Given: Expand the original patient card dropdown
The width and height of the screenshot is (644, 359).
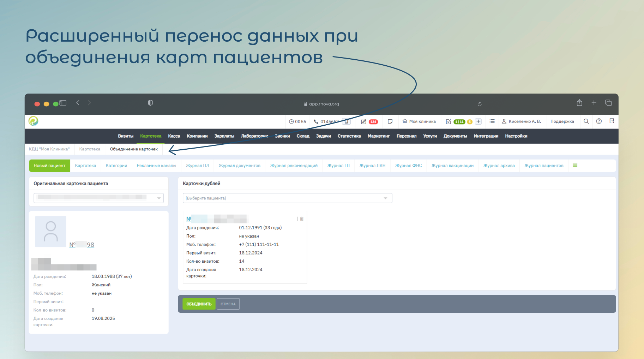Looking at the screenshot, I should [159, 198].
